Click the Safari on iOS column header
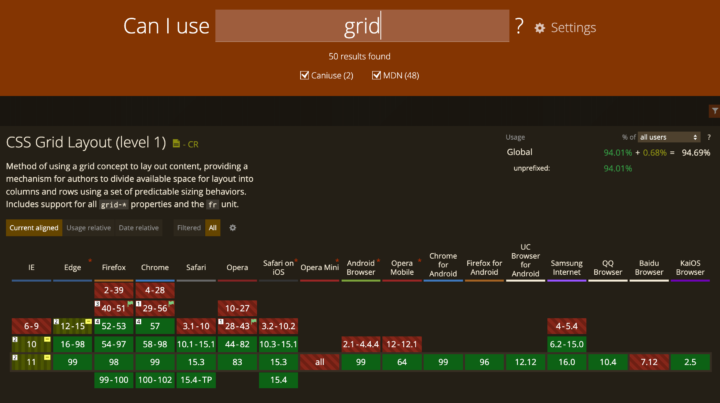 click(x=278, y=267)
